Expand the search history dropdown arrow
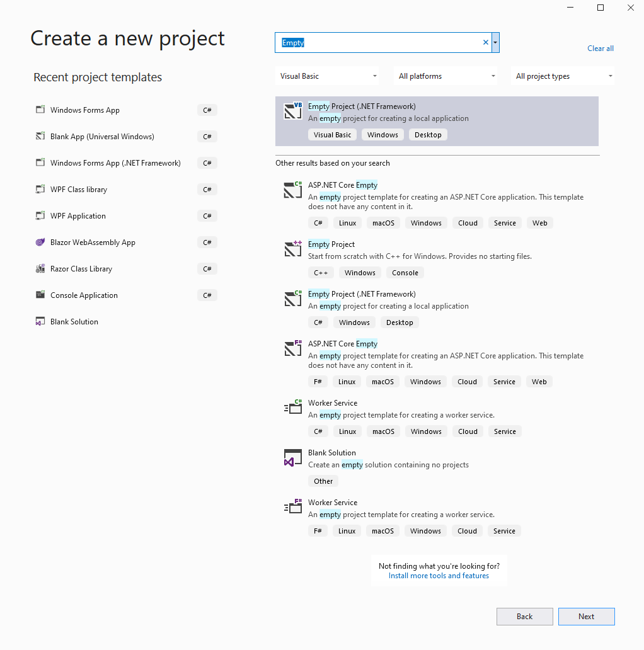This screenshot has height=650, width=644. click(495, 42)
